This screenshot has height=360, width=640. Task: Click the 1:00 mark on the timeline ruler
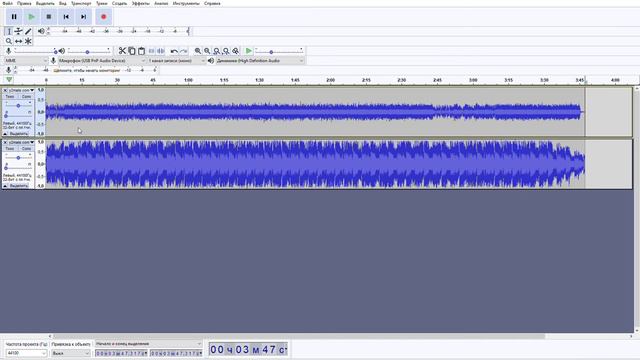pyautogui.click(x=188, y=80)
